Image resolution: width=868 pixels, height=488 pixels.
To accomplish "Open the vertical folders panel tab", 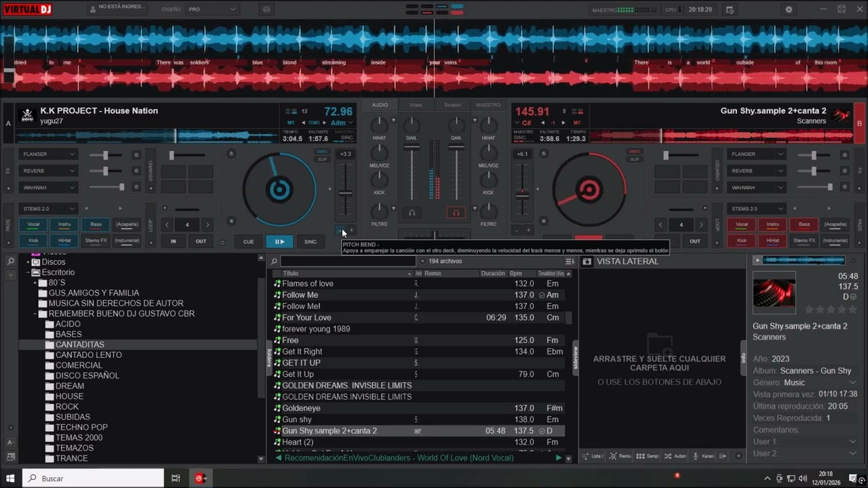I will [269, 357].
